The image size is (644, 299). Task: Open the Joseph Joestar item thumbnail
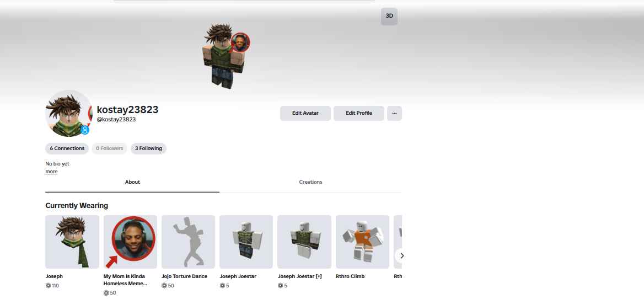[x=246, y=242]
